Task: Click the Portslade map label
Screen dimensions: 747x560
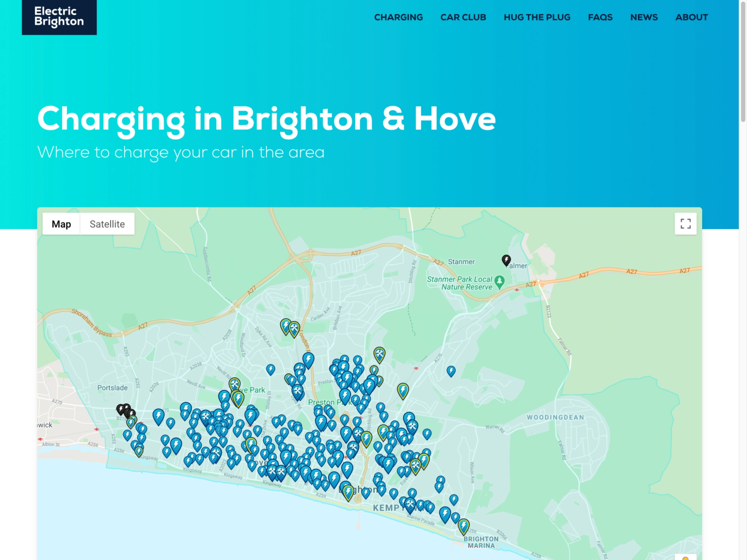Action: pyautogui.click(x=113, y=388)
